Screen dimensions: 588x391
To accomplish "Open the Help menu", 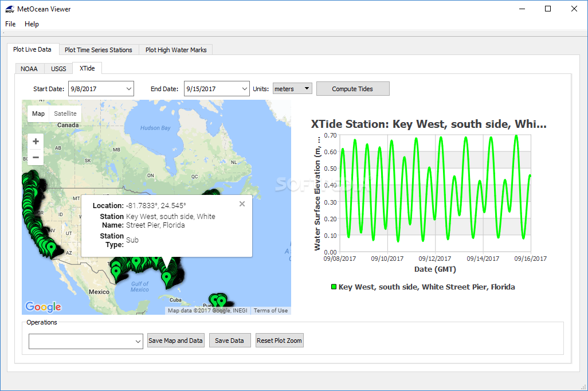I will click(x=32, y=24).
